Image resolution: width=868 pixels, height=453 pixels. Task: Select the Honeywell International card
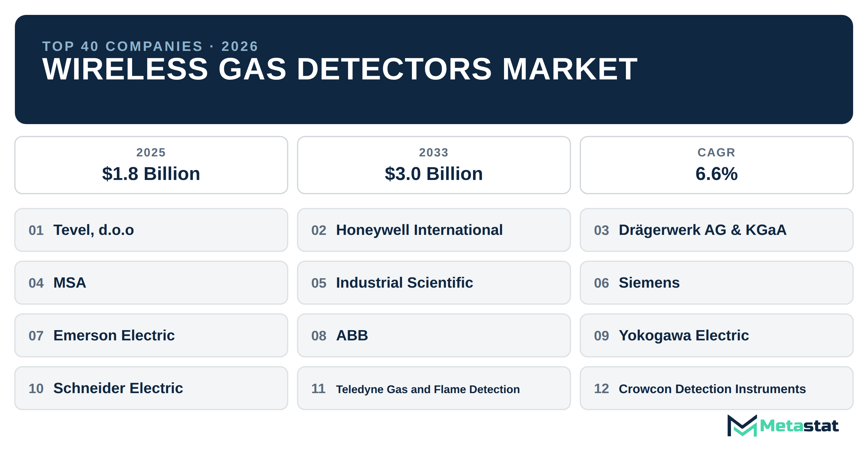point(434,230)
